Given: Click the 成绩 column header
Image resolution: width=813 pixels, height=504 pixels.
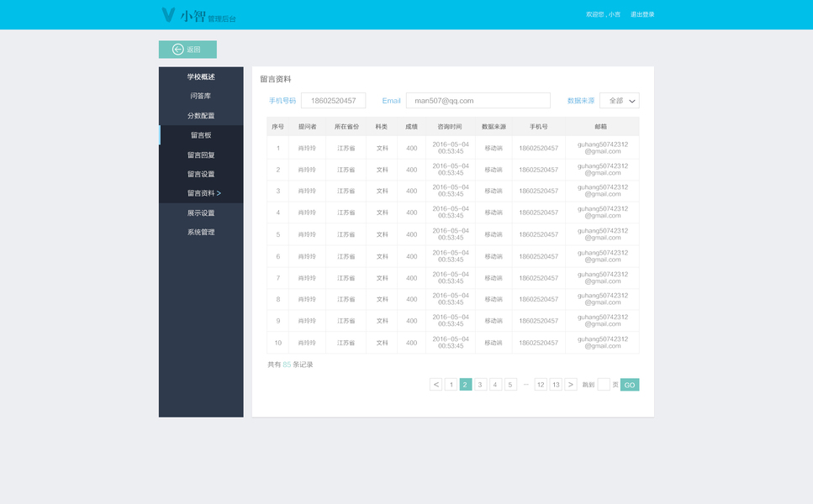Looking at the screenshot, I should (412, 126).
